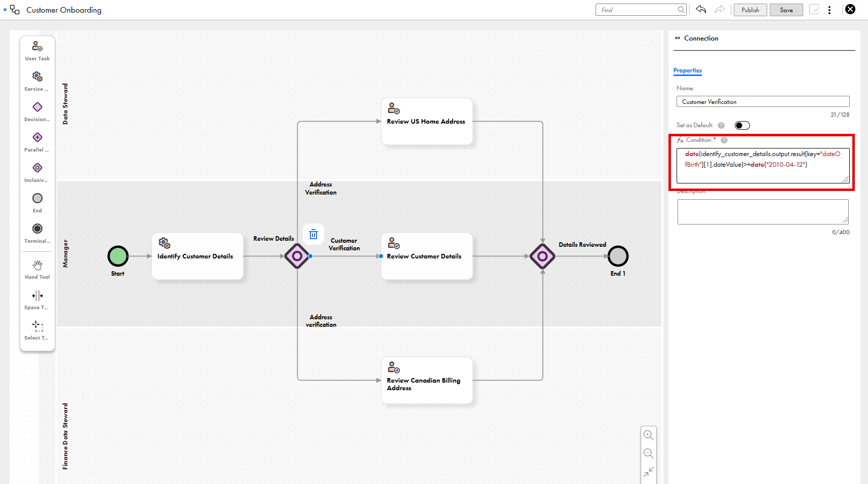The image size is (868, 484).
Task: Click the Connection panel heading
Action: point(701,39)
